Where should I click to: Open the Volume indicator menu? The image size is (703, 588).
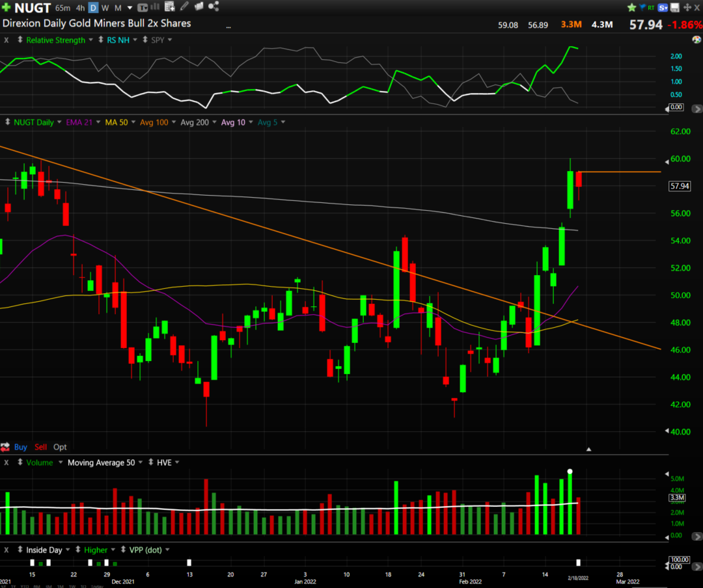point(44,462)
